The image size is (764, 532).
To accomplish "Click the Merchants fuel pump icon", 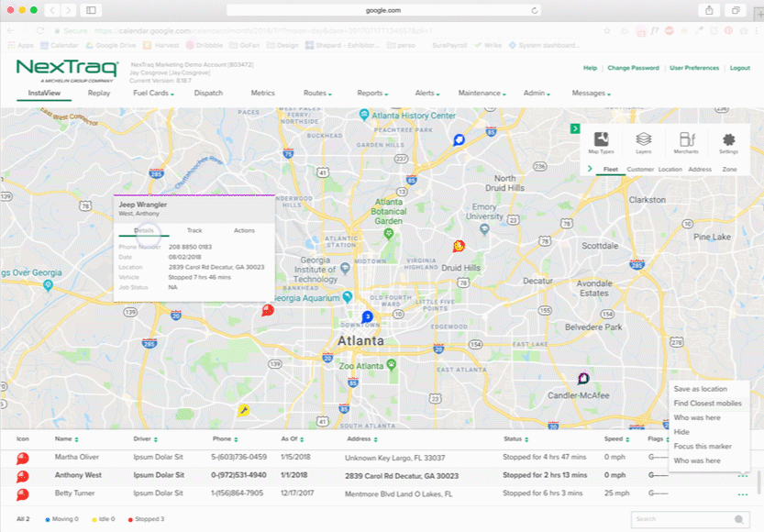I will tap(686, 140).
